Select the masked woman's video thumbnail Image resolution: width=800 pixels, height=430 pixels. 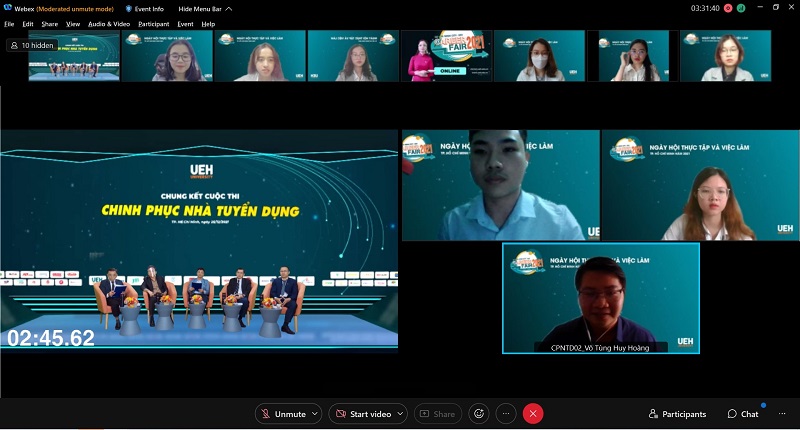(x=540, y=56)
